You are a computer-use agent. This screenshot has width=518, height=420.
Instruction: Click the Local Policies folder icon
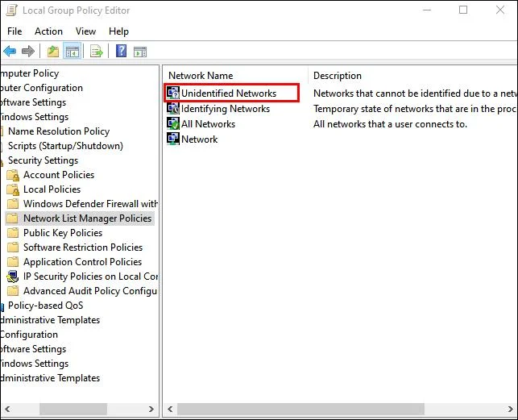[13, 189]
